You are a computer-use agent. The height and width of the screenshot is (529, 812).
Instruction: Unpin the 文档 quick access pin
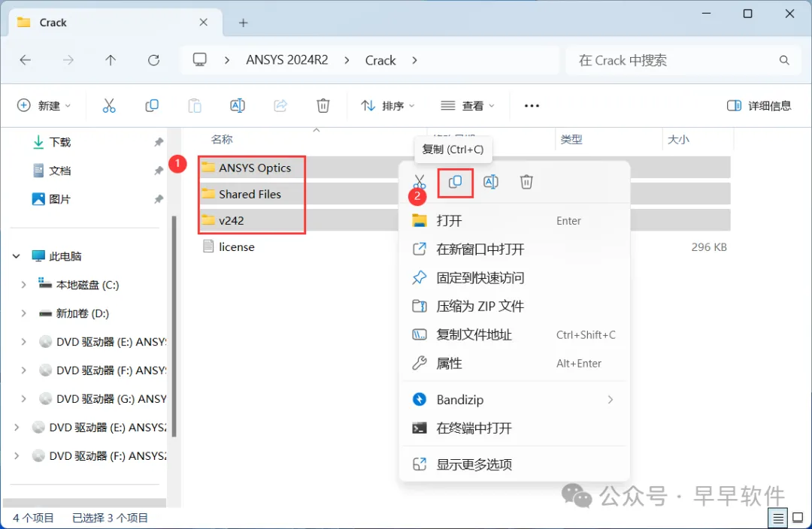click(159, 171)
